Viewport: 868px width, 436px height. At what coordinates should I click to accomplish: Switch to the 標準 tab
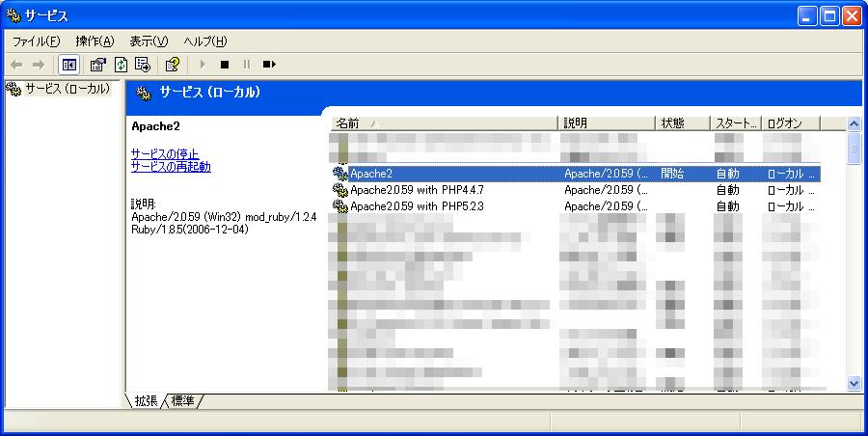point(182,400)
